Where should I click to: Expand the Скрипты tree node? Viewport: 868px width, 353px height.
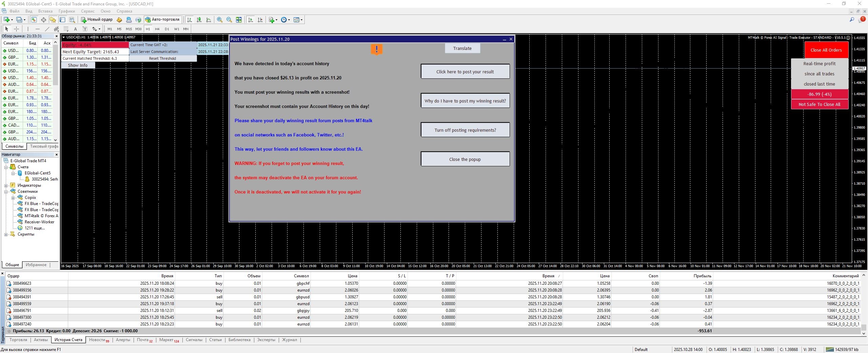(6, 234)
